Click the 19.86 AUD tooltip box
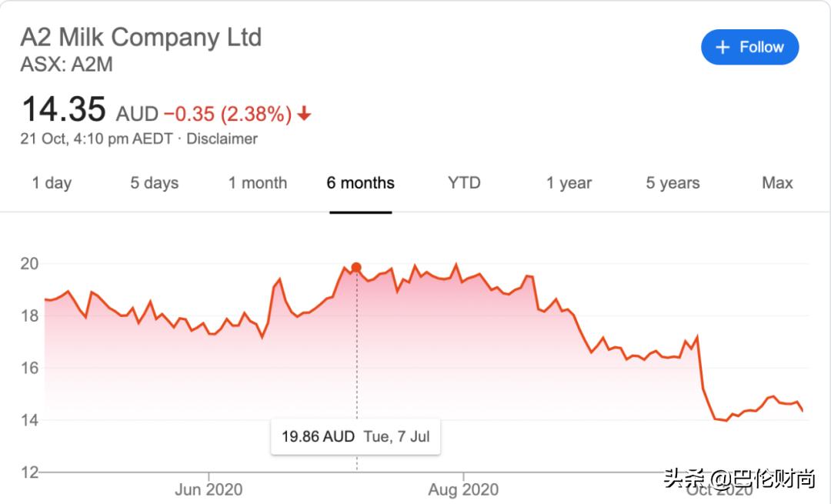831x504 pixels. click(355, 436)
